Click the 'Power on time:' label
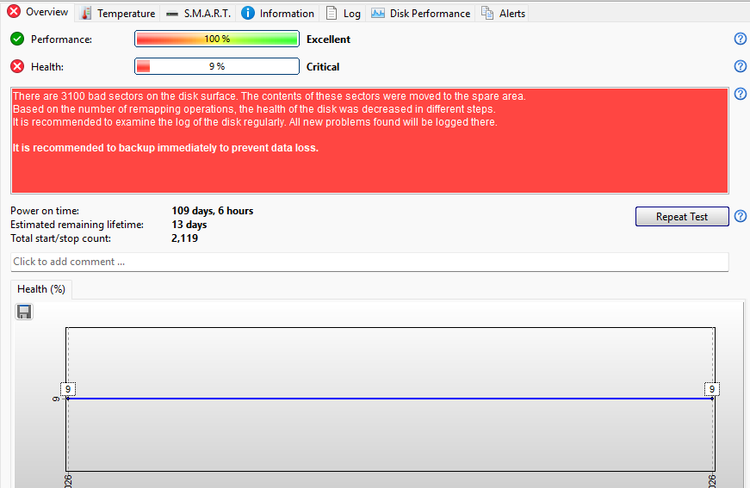Viewport: 750px width, 488px height. click(45, 211)
